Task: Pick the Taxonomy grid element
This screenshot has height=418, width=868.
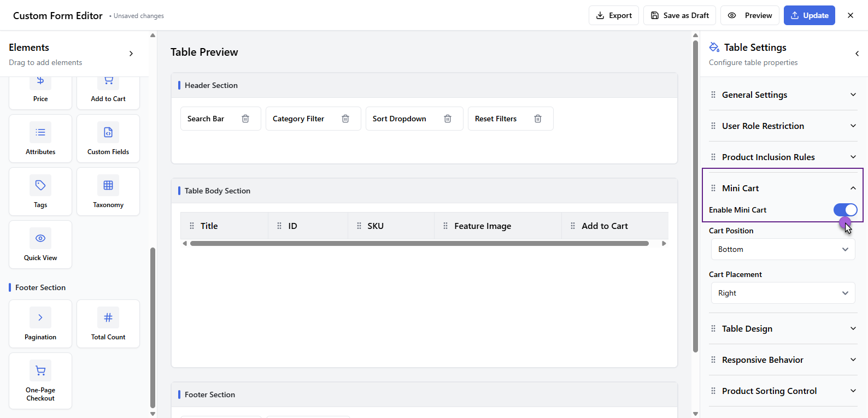Action: pos(108,191)
